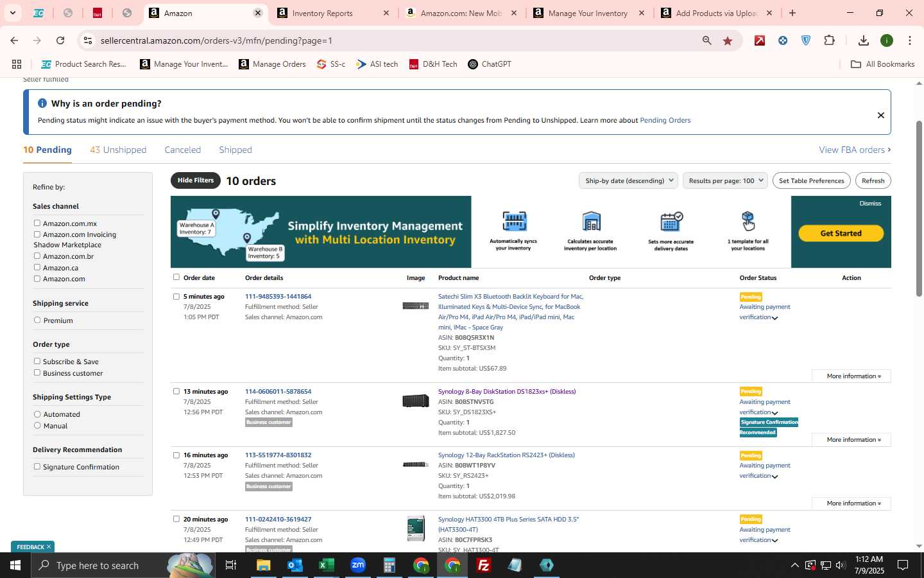
Task: Check the Subscribe & Save order type
Action: click(37, 361)
